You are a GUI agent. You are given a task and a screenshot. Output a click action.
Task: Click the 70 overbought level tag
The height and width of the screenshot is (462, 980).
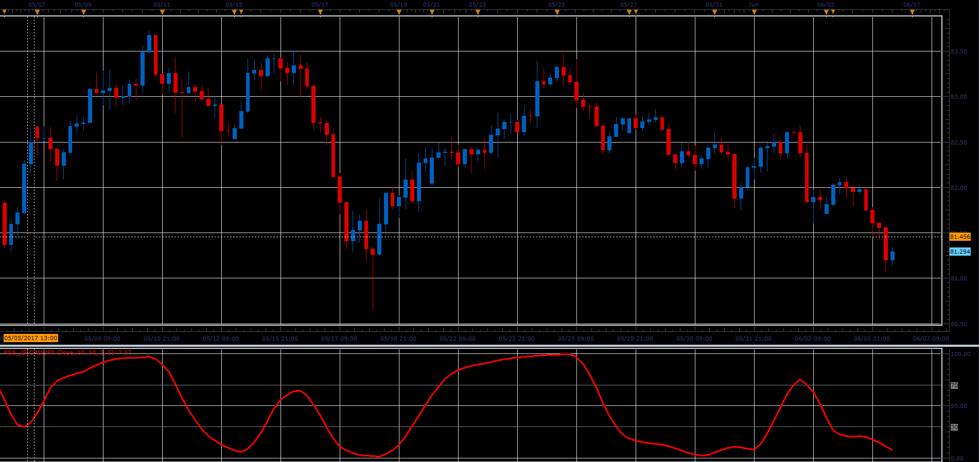(x=954, y=385)
